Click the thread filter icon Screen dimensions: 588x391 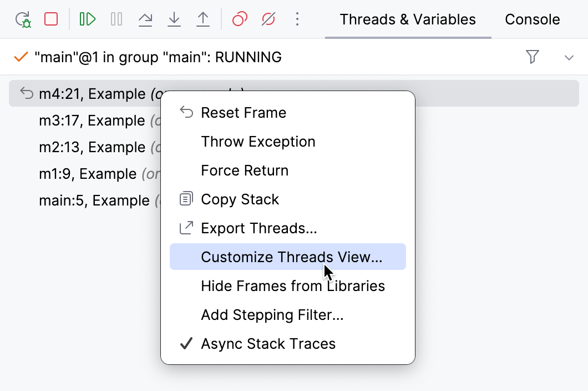pyautogui.click(x=533, y=57)
